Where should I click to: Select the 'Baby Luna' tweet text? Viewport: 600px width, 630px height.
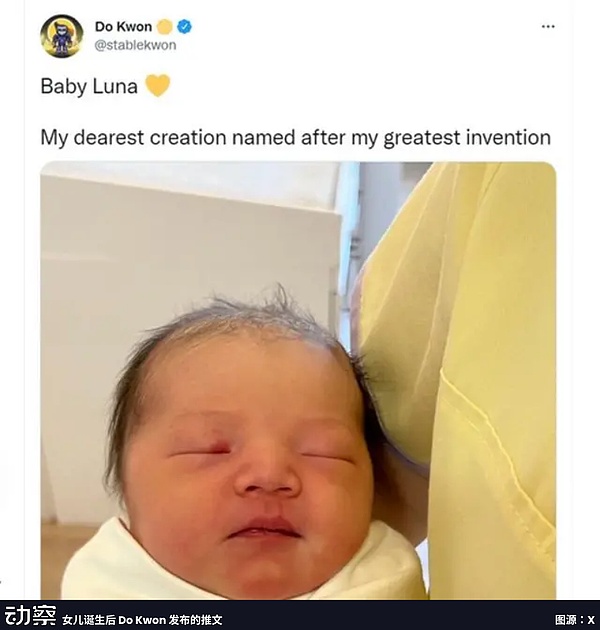coord(89,86)
